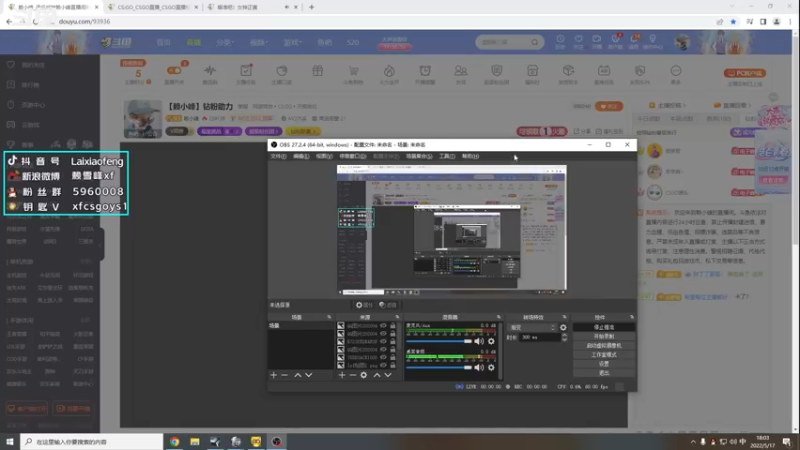Increase transition duration with the up arrow
Viewport: 800px width, 450px height.
(x=564, y=335)
